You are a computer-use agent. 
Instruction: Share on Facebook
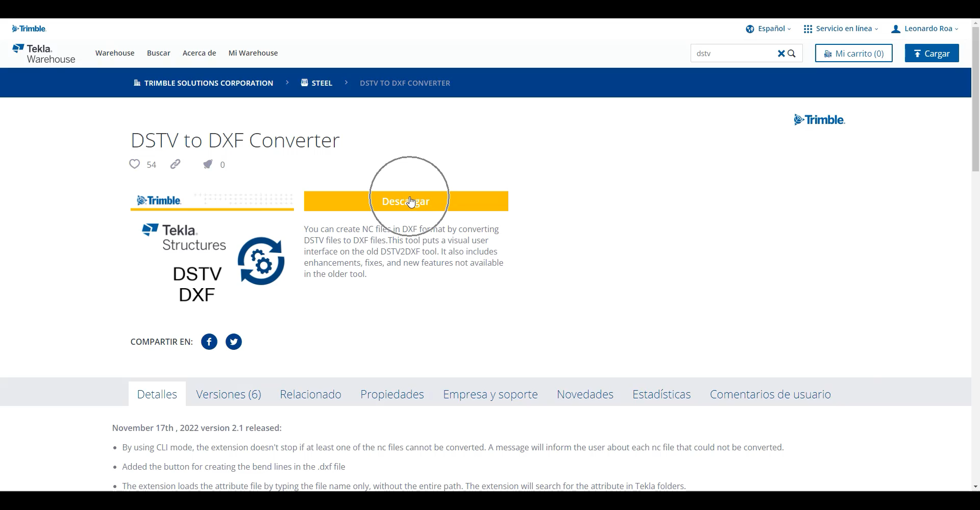tap(209, 342)
